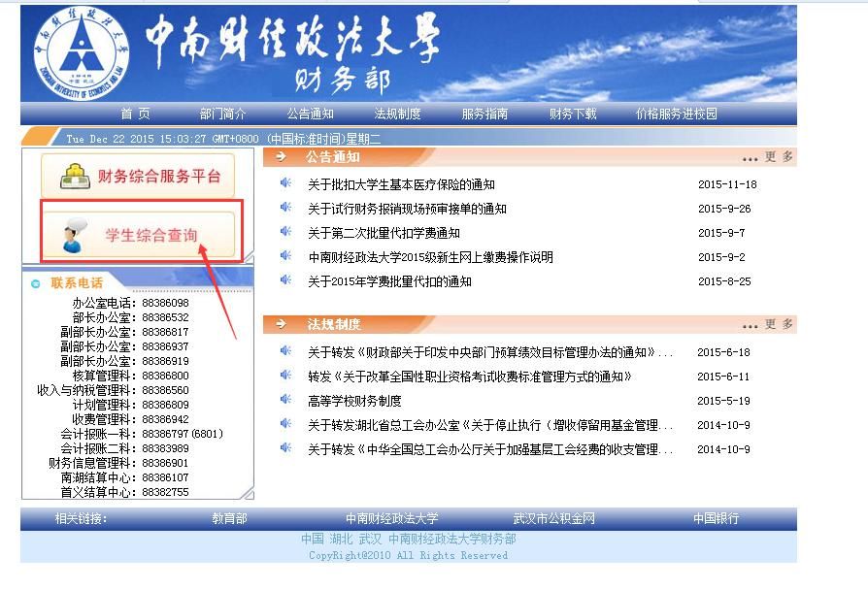This screenshot has height=590, width=868.
Task: Open the 首页 navigation tab
Action: (135, 114)
